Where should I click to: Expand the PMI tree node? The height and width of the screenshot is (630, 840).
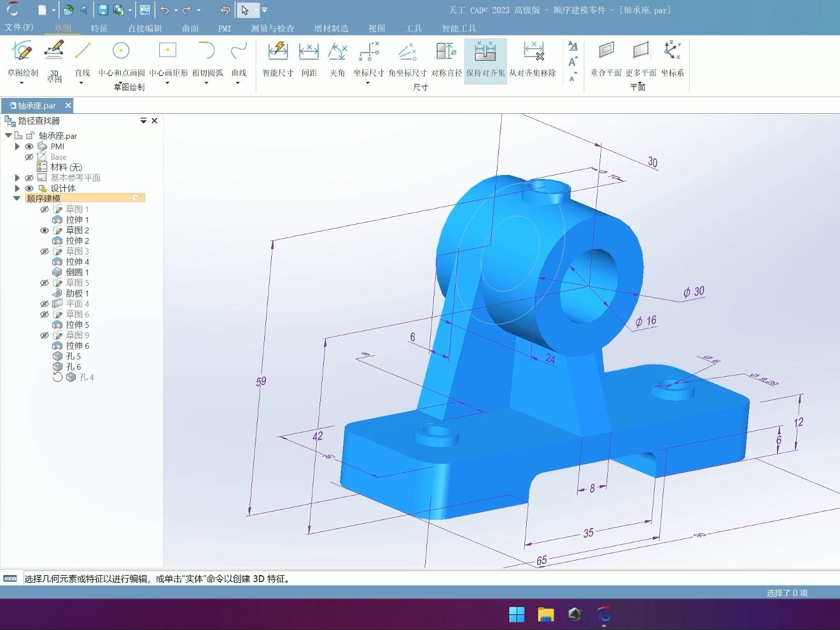(x=17, y=146)
